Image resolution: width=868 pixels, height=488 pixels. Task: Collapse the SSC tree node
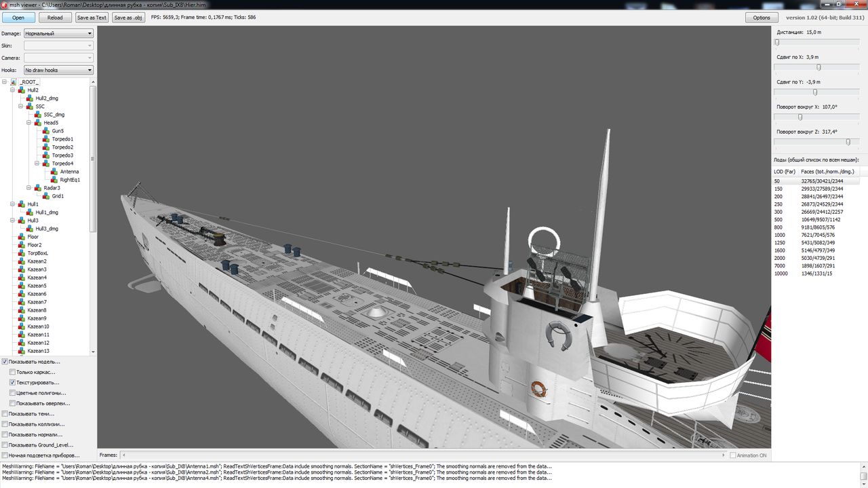click(x=21, y=107)
